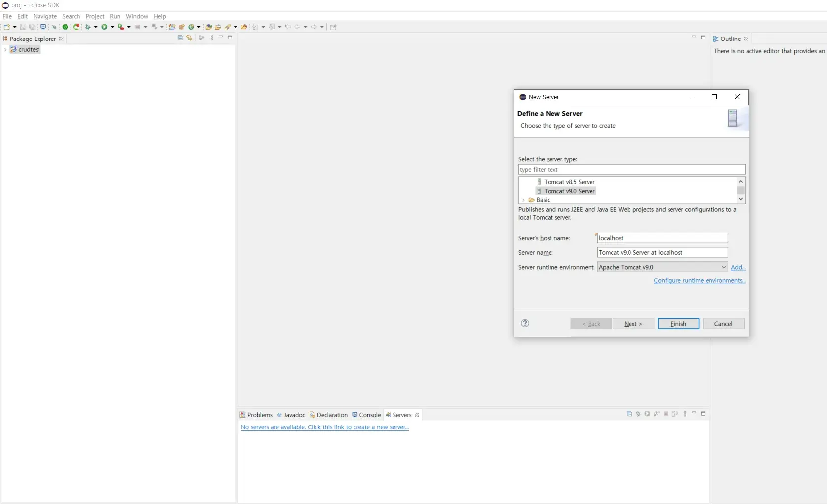Click the Configure runtime environments link
Viewport: 827px width, 504px height.
click(x=699, y=281)
